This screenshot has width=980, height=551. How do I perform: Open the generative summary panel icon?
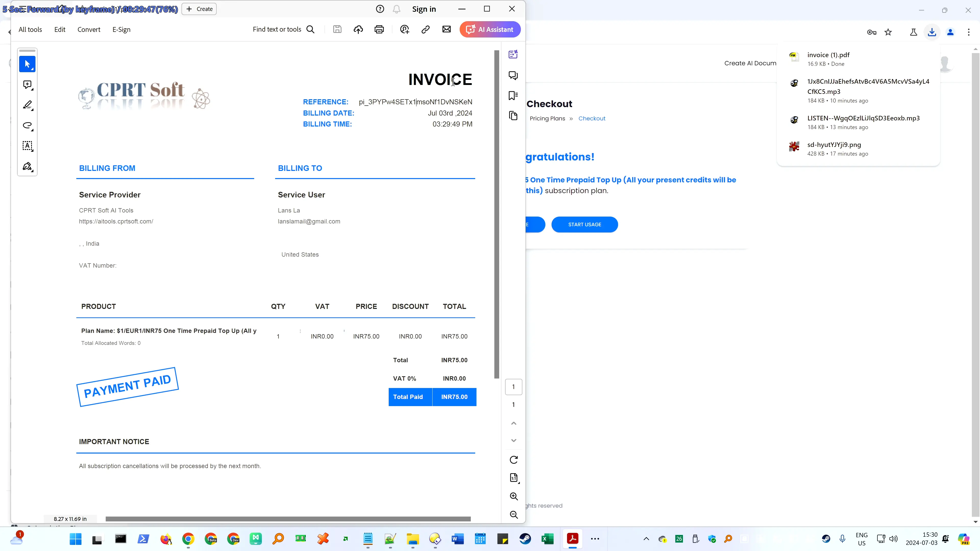[x=513, y=54]
